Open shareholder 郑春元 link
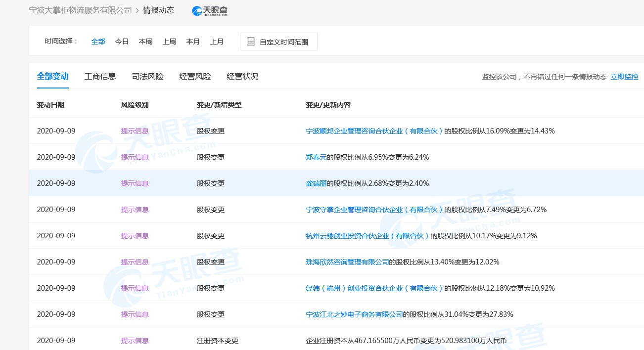Image resolution: width=644 pixels, height=350 pixels. click(316, 157)
